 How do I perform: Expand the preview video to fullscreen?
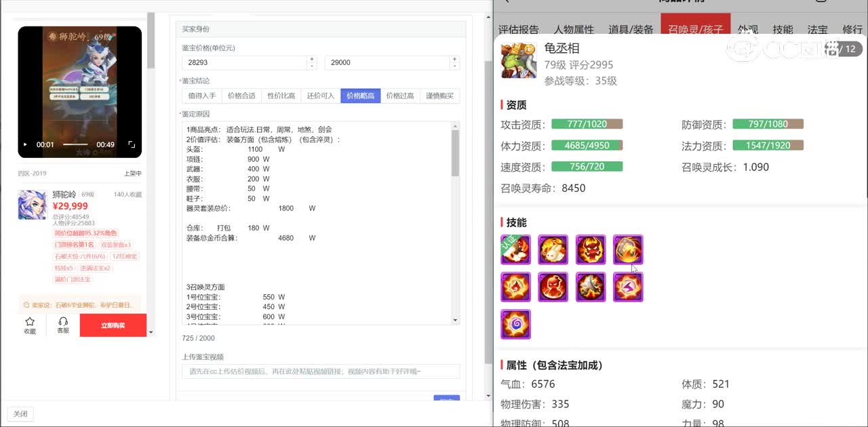(x=132, y=144)
